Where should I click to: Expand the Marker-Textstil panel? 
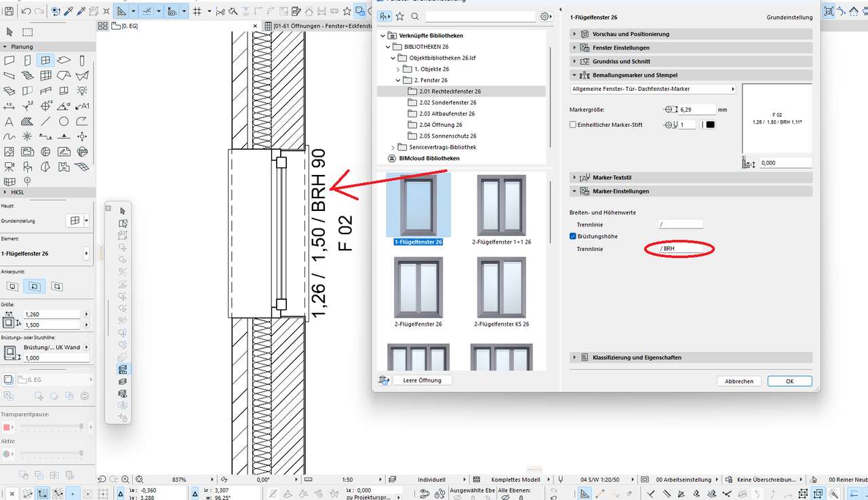[x=691, y=177]
